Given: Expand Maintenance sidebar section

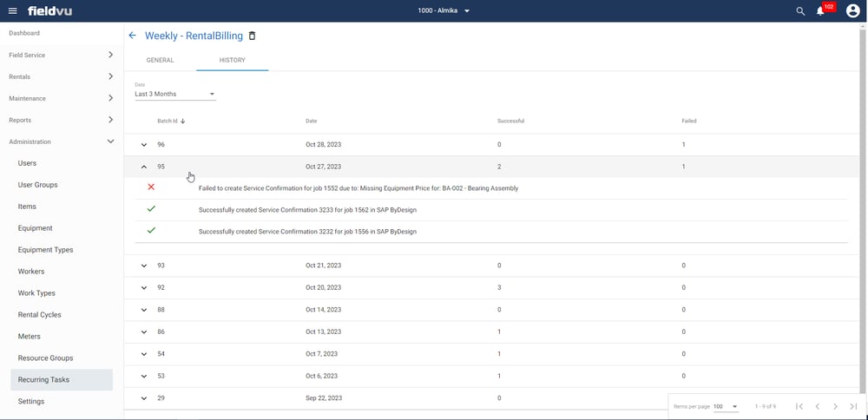Looking at the screenshot, I should pyautogui.click(x=61, y=98).
